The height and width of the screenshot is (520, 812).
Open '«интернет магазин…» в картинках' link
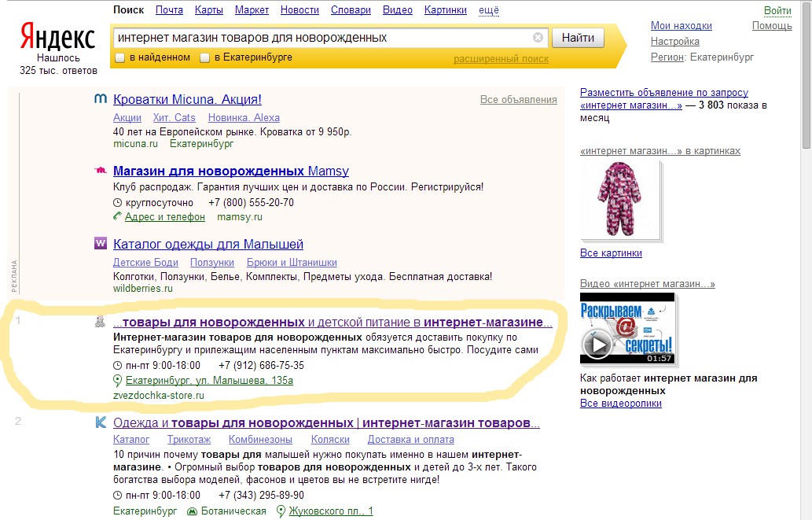point(660,151)
